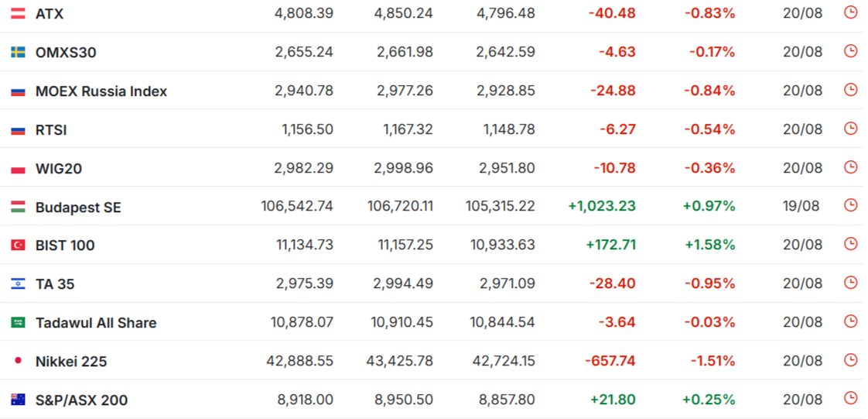The height and width of the screenshot is (419, 868).
Task: Click the Tadawul All Share link
Action: 96,322
